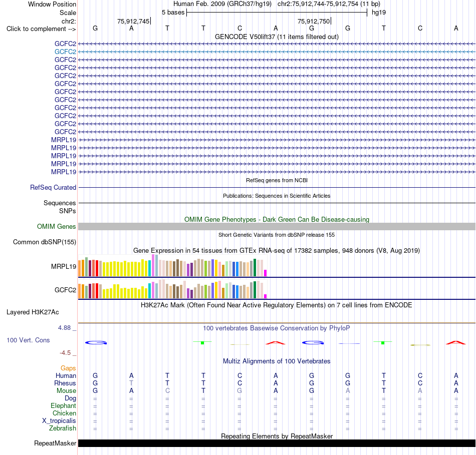Image resolution: width=476 pixels, height=455 pixels.
Task: Click the 'Click to complement -->' label
Action: coord(41,29)
